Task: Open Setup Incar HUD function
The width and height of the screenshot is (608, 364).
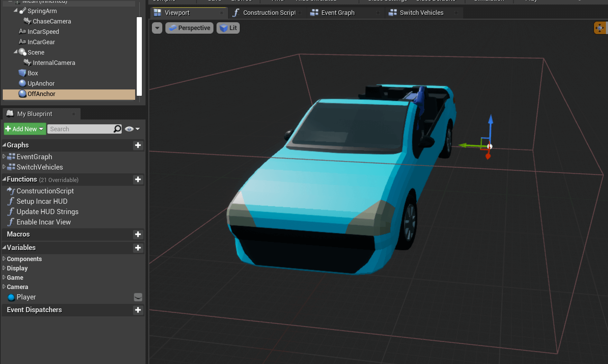Action: (42, 201)
